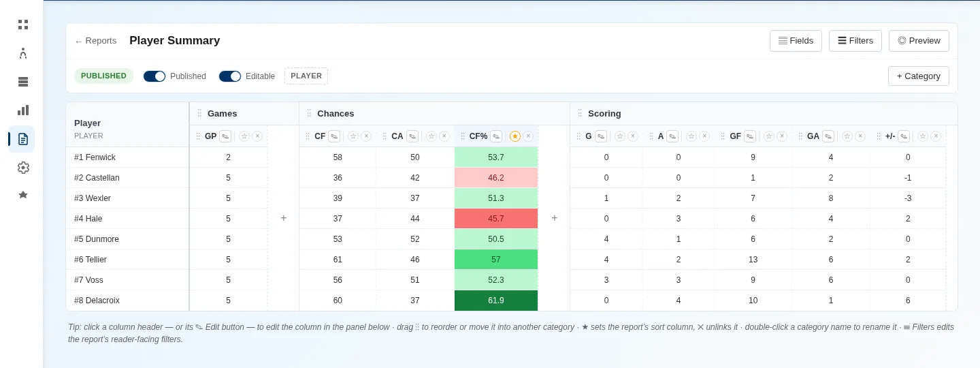This screenshot has height=368, width=980.
Task: Unlink the A column with X
Action: [x=704, y=136]
